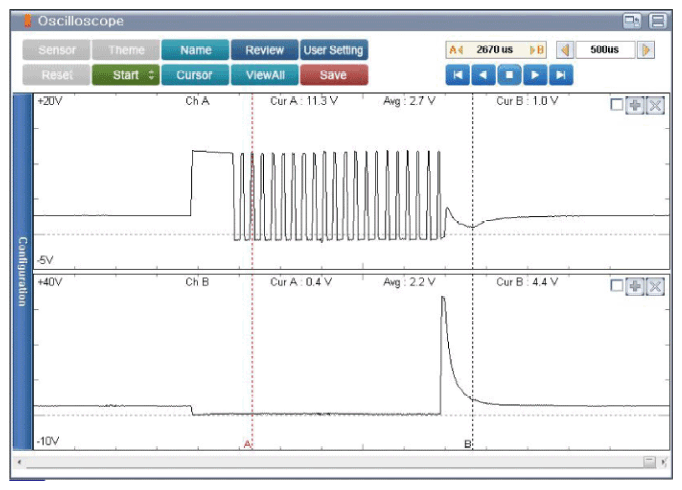Screen dimensions: 682x490
Task: Click the 2670 us cursor interval field
Action: [x=495, y=50]
